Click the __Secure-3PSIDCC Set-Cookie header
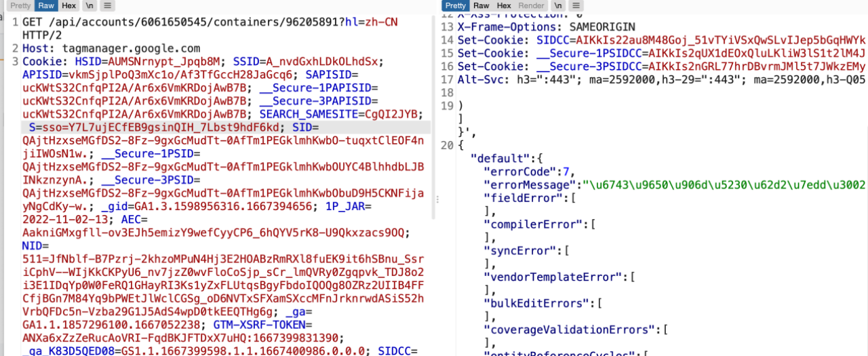 pyautogui.click(x=662, y=66)
